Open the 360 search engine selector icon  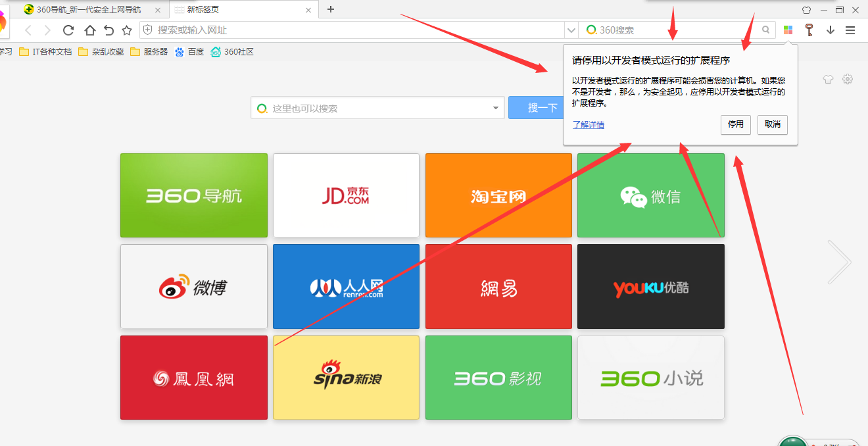click(x=592, y=30)
